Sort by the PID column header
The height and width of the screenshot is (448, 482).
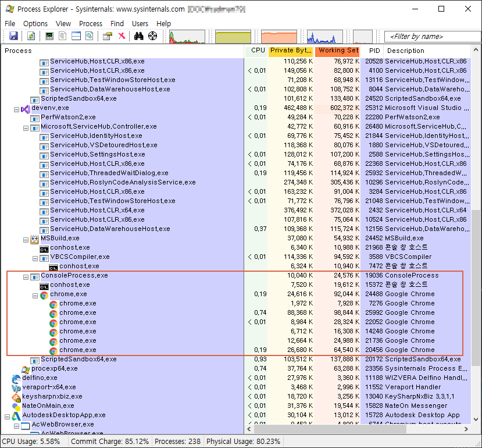pos(373,51)
